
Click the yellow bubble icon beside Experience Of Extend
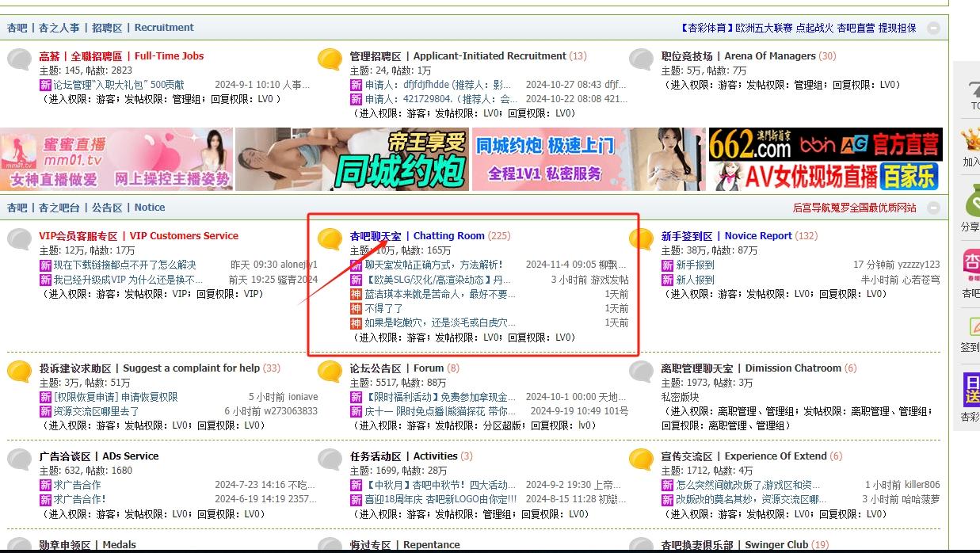(x=641, y=460)
